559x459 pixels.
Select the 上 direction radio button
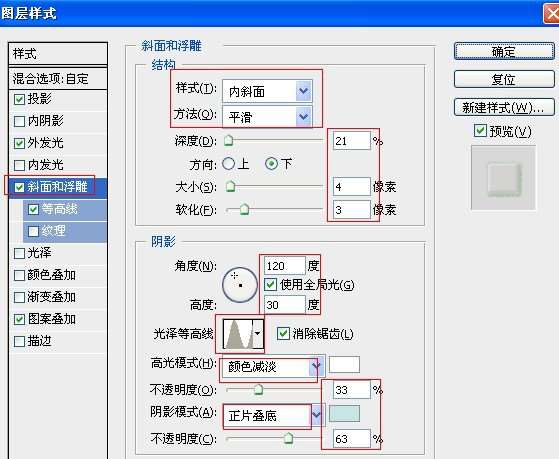229,164
